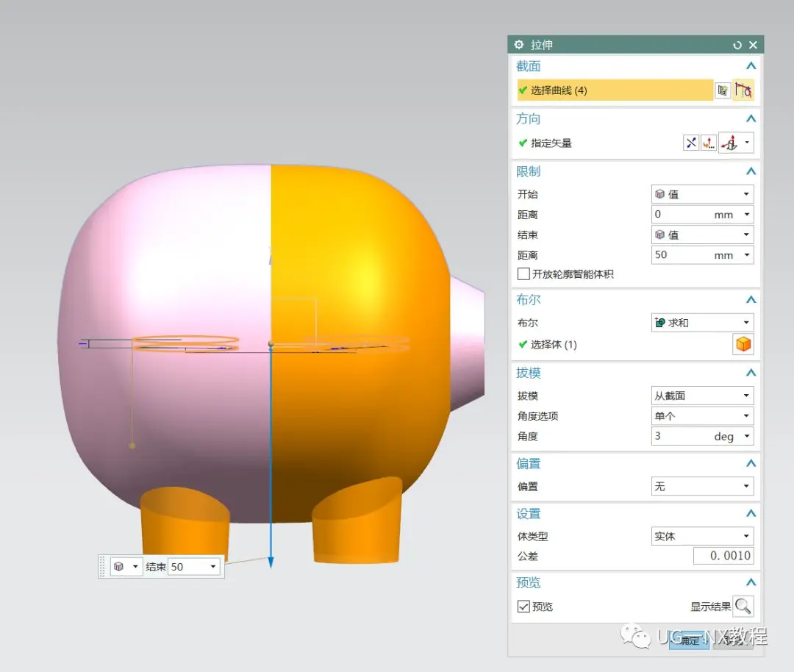Open the 布尔 dropdown showing 求和
Screen dimensions: 794x672
(x=702, y=323)
